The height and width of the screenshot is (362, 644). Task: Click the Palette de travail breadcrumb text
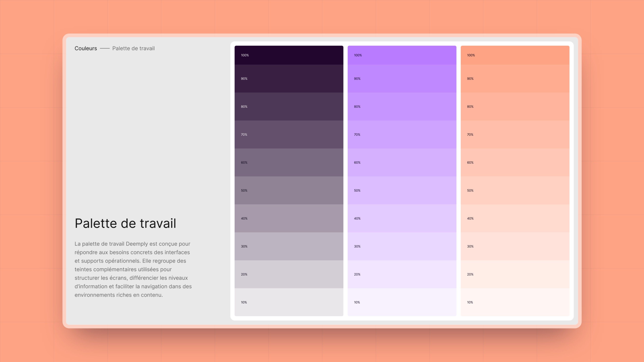point(133,48)
